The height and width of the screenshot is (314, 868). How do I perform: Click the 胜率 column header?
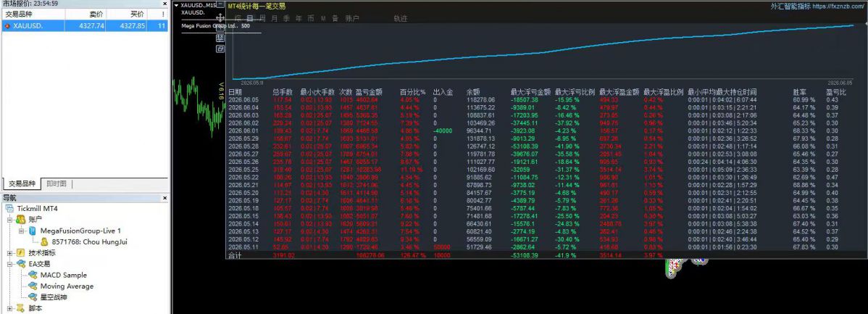tap(798, 92)
